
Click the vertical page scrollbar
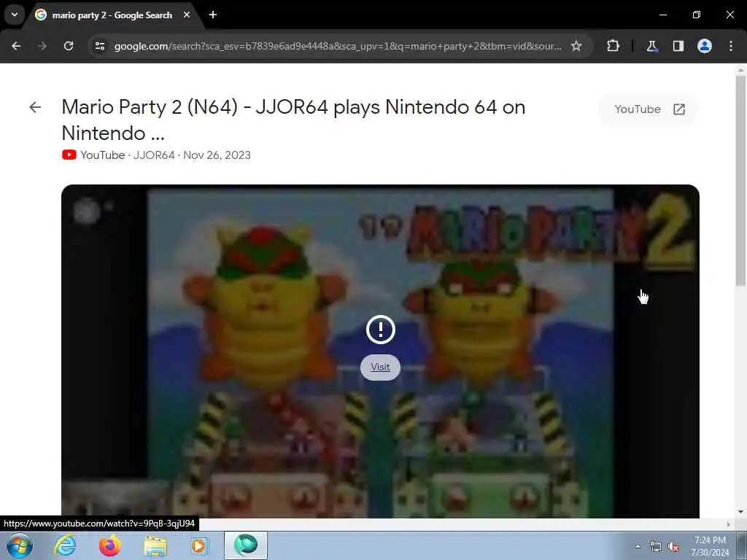pos(740,181)
